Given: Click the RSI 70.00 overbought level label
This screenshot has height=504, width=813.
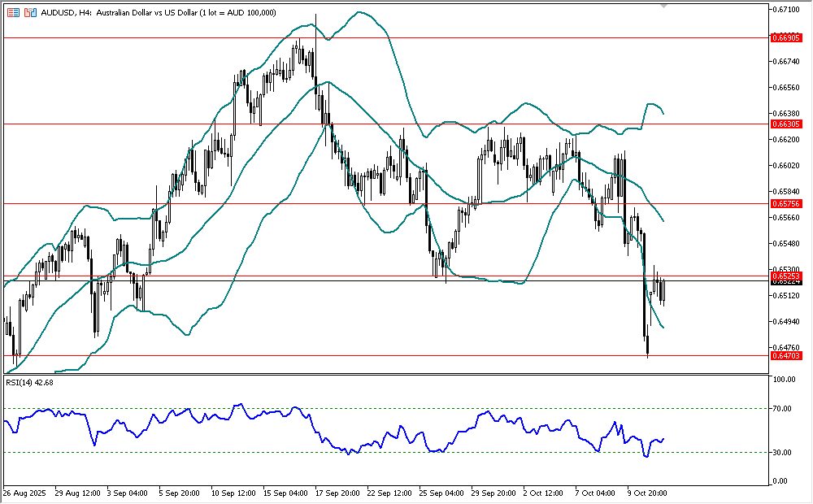Looking at the screenshot, I should 784,409.
